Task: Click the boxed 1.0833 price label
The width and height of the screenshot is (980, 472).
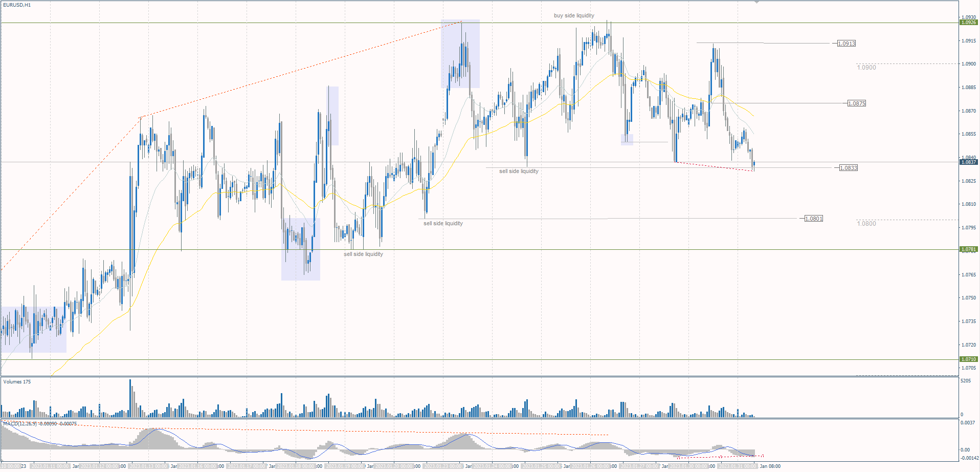Action: pyautogui.click(x=849, y=168)
